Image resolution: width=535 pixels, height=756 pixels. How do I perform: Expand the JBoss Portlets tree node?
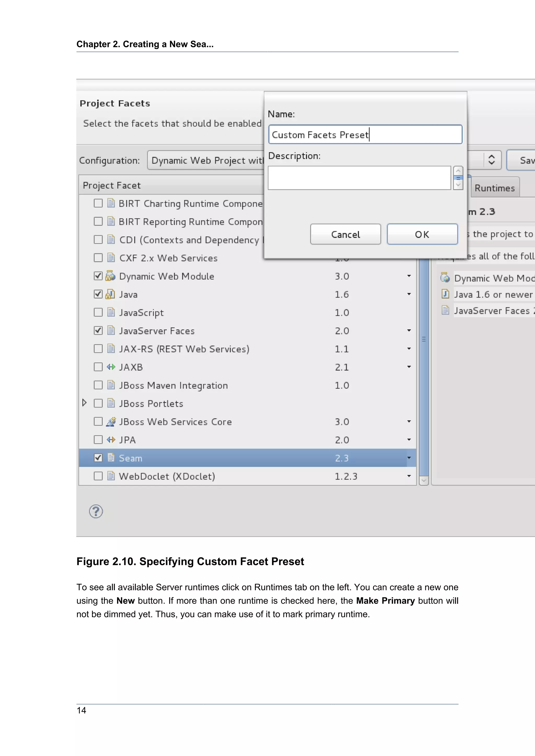[x=84, y=403]
